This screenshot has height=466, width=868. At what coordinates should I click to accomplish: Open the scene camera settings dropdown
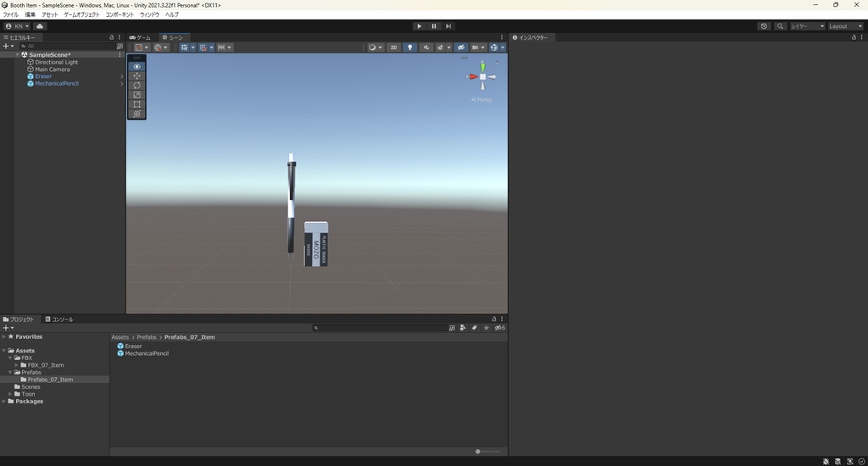click(x=477, y=47)
